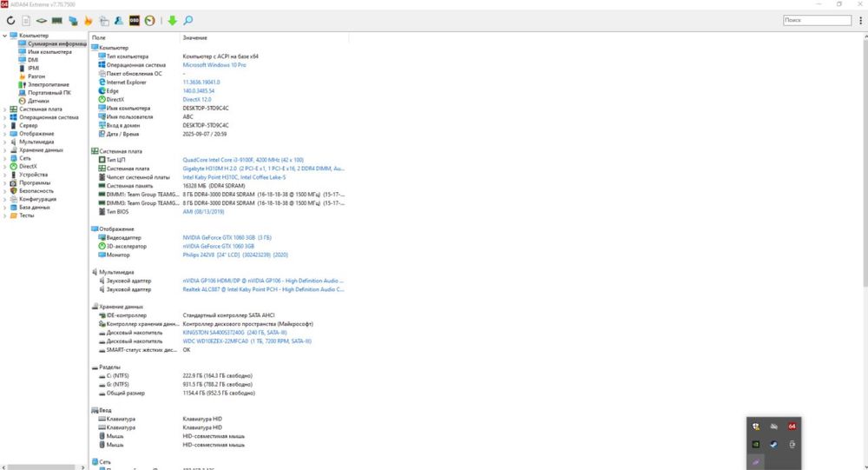Click the Edge icon in the field list

102,91
